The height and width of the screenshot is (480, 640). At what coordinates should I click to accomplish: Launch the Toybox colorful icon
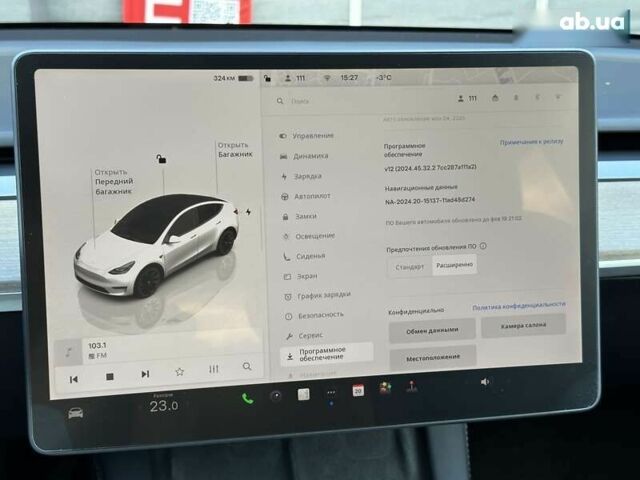pyautogui.click(x=385, y=388)
